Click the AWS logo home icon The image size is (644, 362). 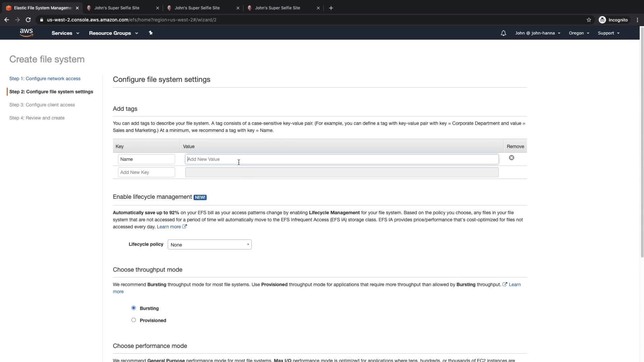tap(26, 33)
